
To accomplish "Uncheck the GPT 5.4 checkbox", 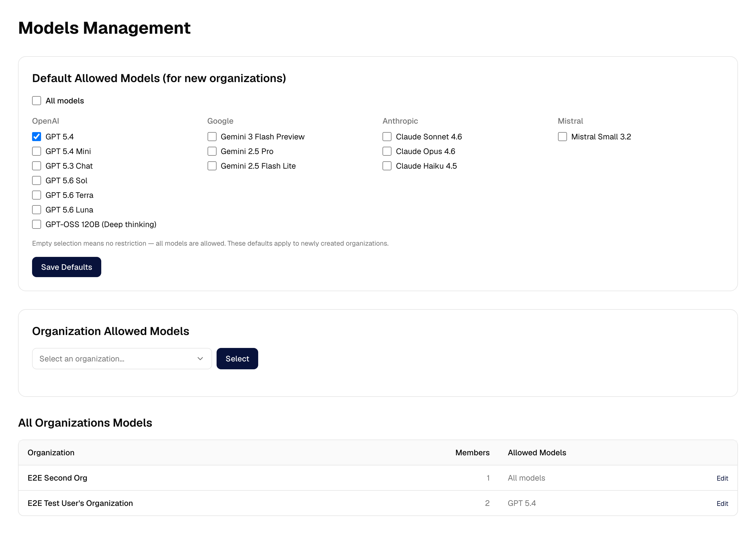I will coord(37,137).
